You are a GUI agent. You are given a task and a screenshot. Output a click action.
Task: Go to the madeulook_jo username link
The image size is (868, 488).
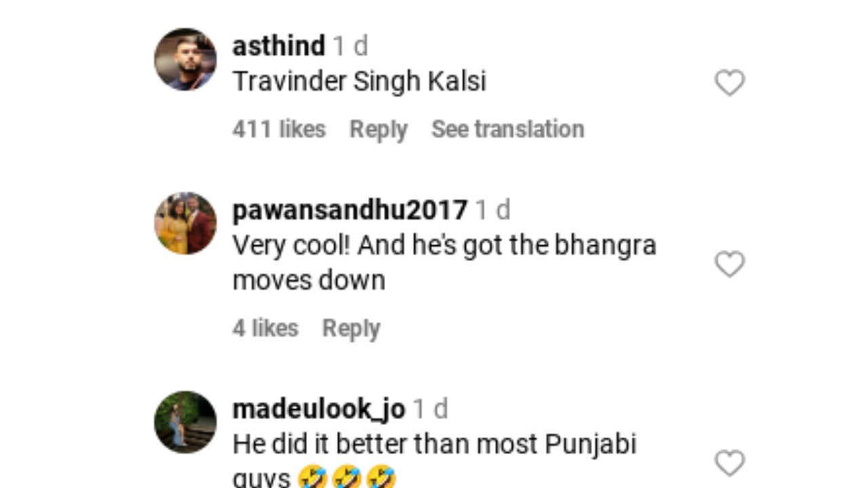(319, 409)
